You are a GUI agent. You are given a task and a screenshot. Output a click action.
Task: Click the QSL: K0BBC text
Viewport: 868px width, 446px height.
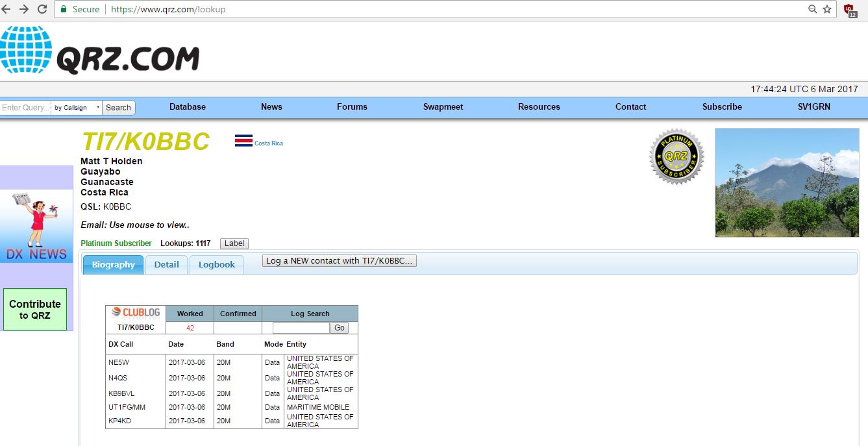click(x=106, y=206)
